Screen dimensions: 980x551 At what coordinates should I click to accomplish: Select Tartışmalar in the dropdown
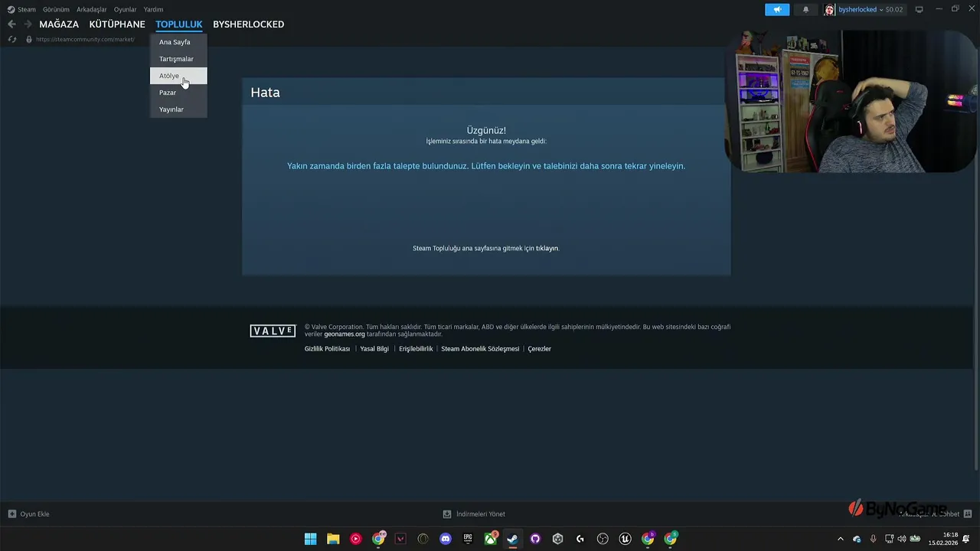pos(178,59)
